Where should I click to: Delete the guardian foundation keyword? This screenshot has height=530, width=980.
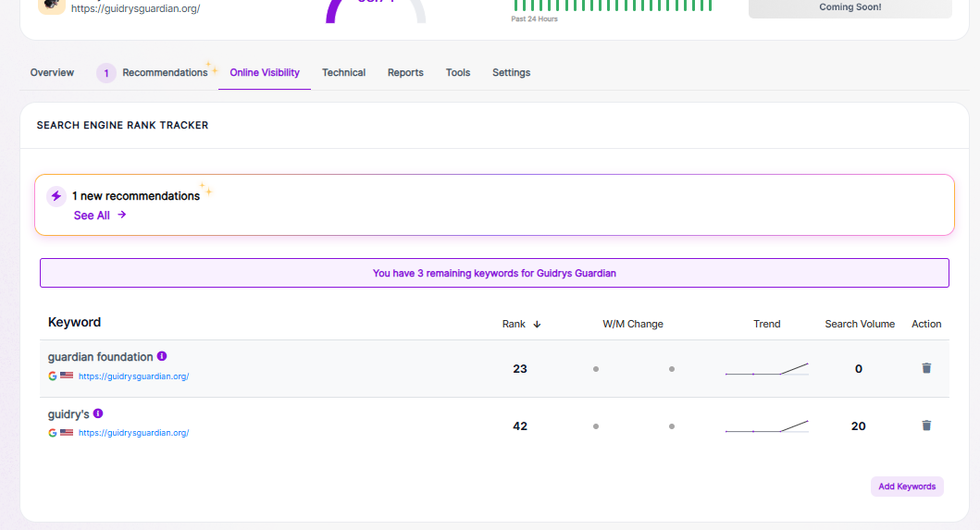(926, 368)
